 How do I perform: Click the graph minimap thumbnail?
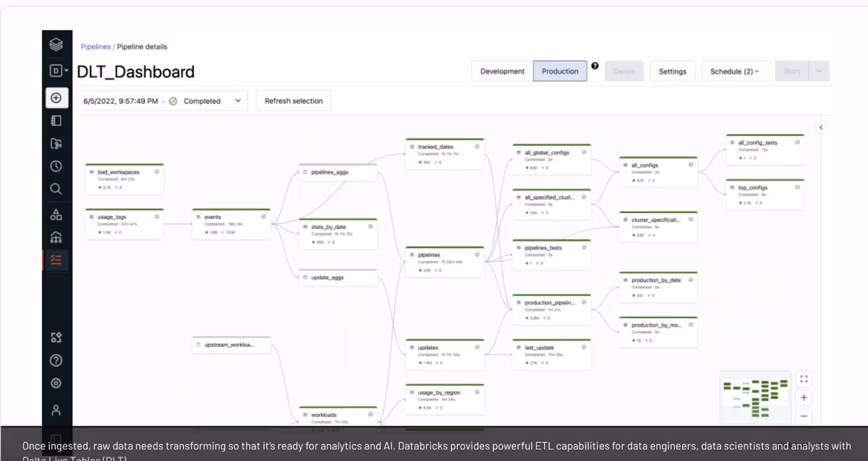click(x=756, y=397)
